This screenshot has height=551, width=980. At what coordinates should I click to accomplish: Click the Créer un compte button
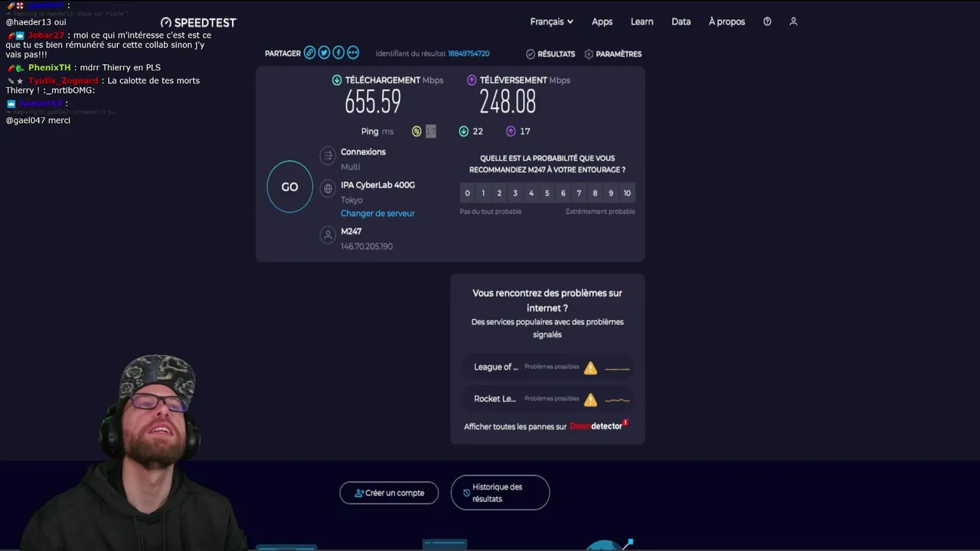pyautogui.click(x=389, y=493)
